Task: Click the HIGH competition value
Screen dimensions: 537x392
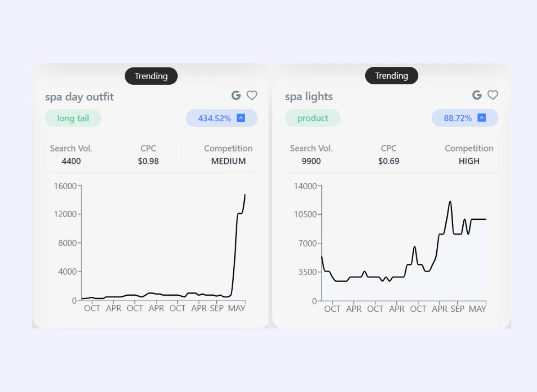Action: (469, 161)
